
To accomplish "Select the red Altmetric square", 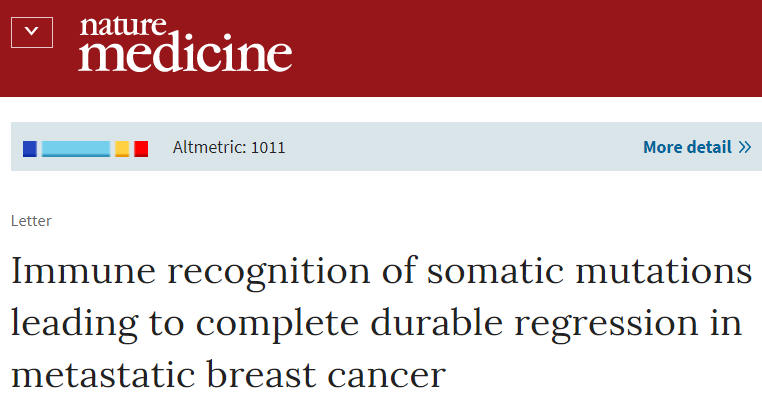I will (141, 149).
